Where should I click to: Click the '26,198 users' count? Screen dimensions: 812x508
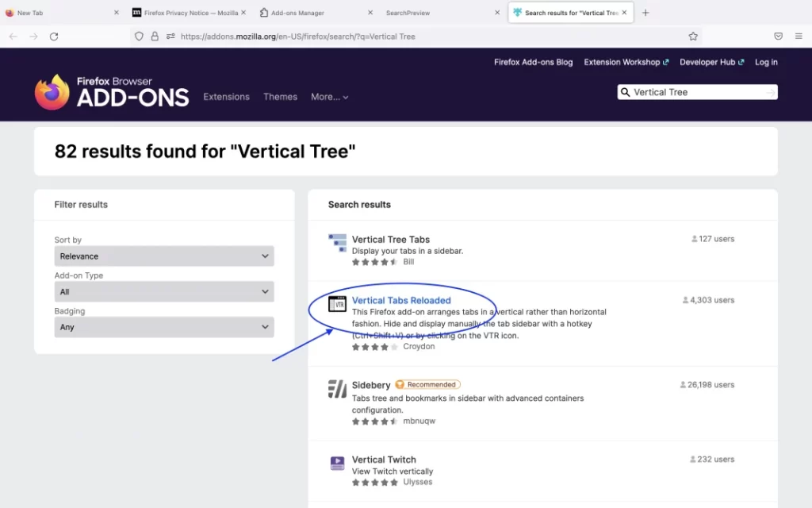click(x=707, y=385)
